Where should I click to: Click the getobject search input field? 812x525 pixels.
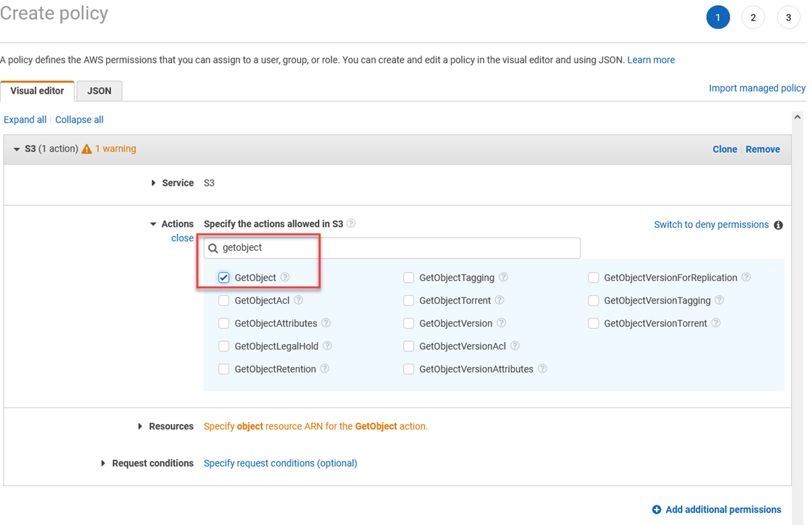392,247
